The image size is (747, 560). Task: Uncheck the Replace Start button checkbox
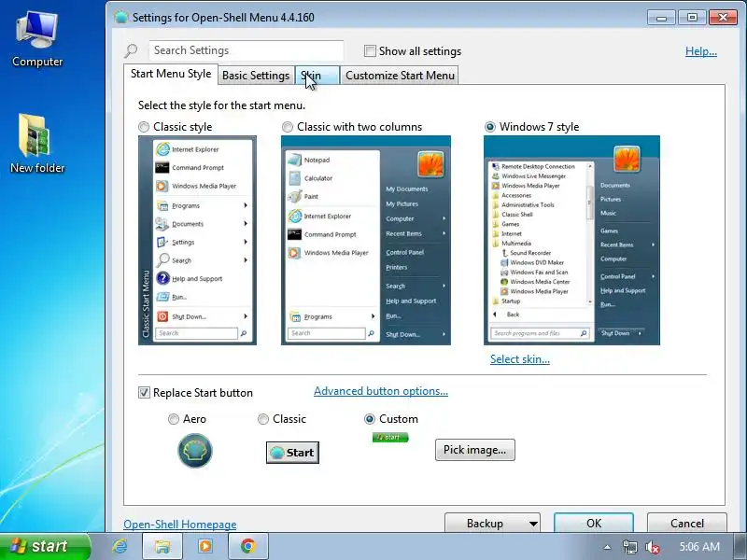(x=144, y=392)
